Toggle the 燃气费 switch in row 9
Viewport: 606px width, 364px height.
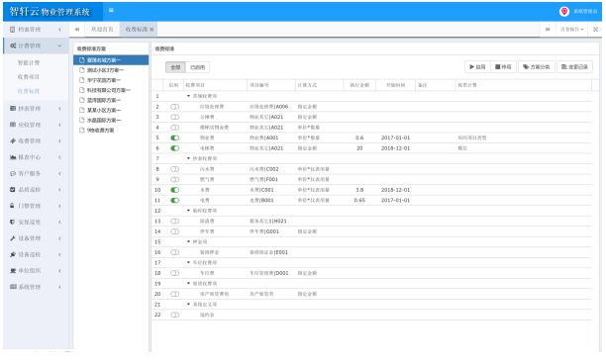174,179
